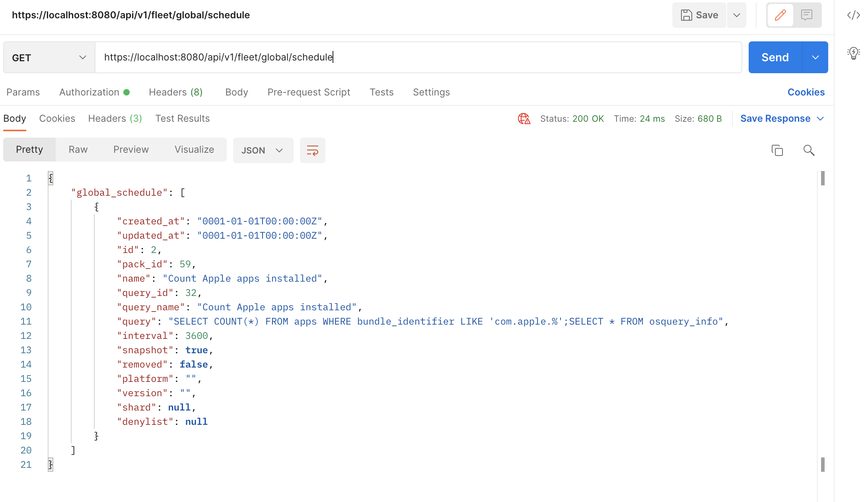
Task: Switch response view to Raw
Action: point(78,150)
